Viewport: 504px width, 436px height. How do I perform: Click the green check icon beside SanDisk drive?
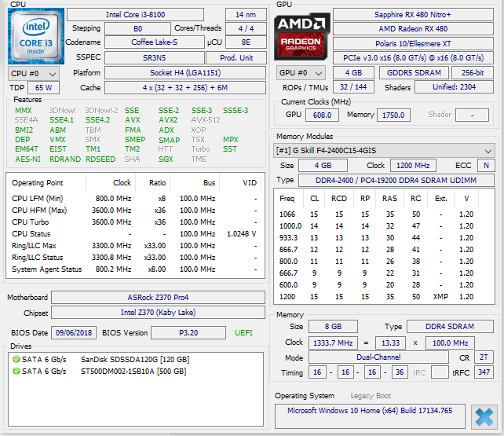click(16, 359)
